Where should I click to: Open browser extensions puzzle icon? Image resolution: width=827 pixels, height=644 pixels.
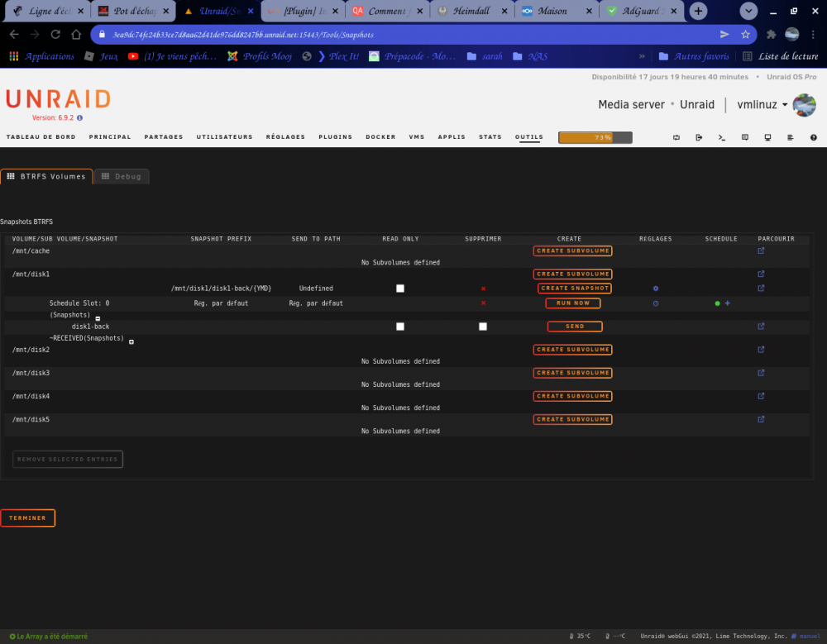coord(771,34)
